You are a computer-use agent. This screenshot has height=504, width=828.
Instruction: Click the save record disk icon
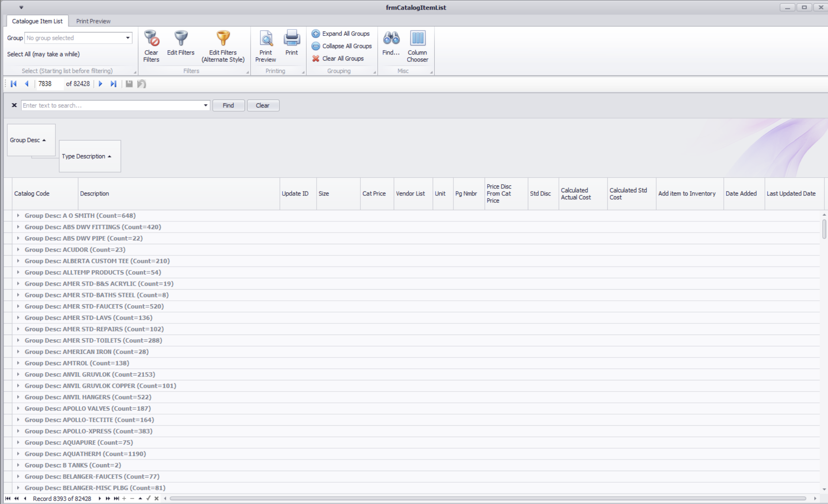(129, 84)
